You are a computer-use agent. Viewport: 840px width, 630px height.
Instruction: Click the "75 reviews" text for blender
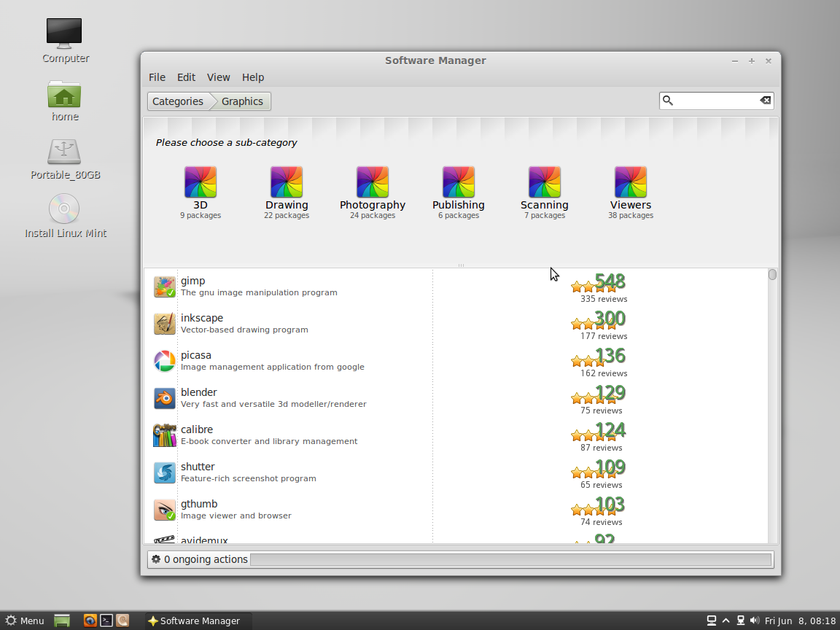[601, 411]
